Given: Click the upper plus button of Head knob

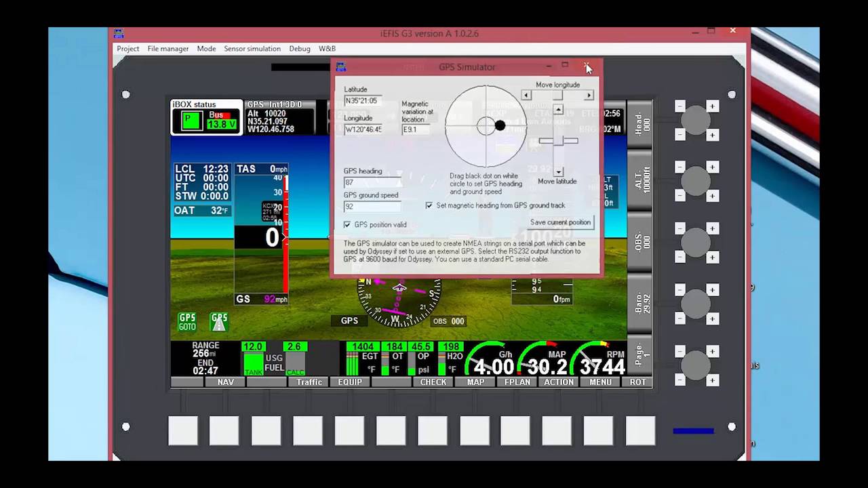Looking at the screenshot, I should coord(712,106).
